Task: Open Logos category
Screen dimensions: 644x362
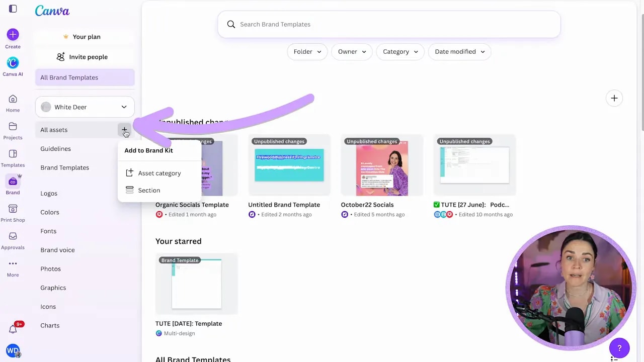Action: tap(49, 194)
